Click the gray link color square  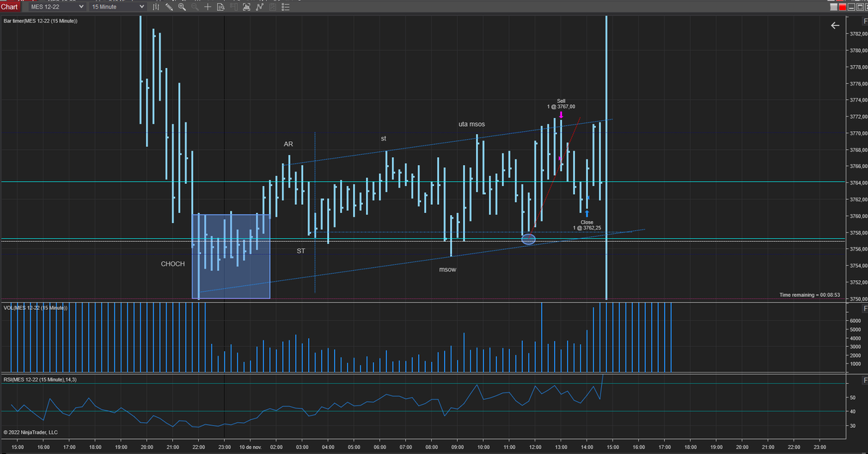click(x=834, y=7)
